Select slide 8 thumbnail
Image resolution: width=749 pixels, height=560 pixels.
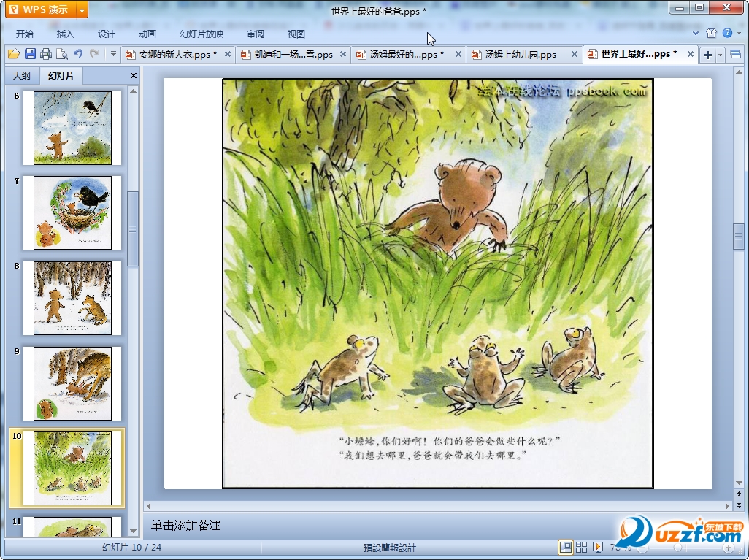(72, 298)
